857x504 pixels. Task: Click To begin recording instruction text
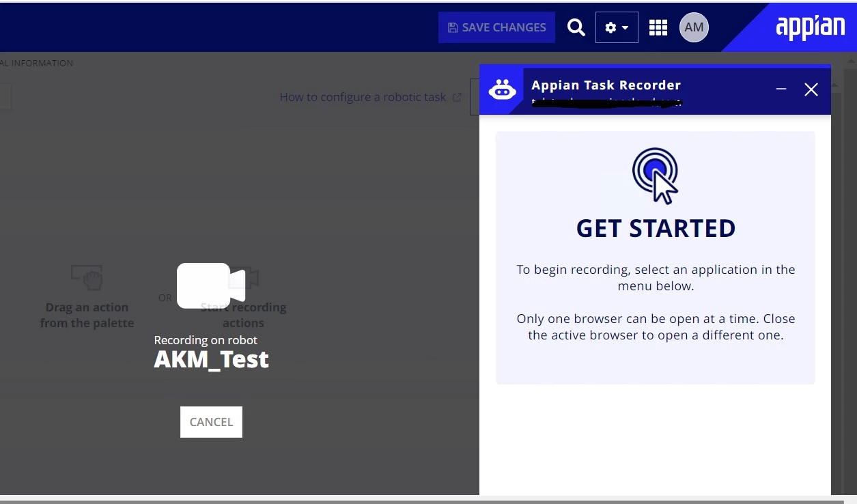[x=656, y=277]
